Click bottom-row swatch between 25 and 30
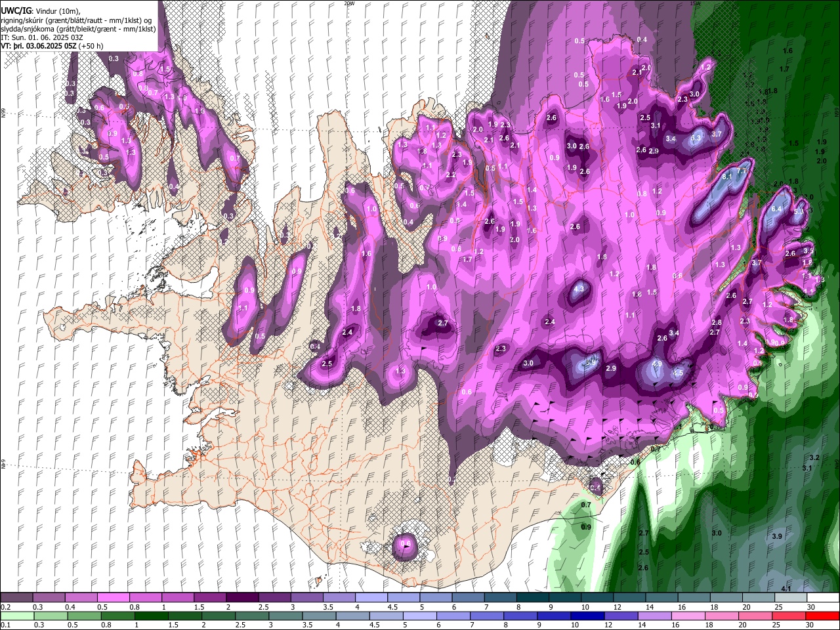Image resolution: width=840 pixels, height=630 pixels. pos(789,616)
